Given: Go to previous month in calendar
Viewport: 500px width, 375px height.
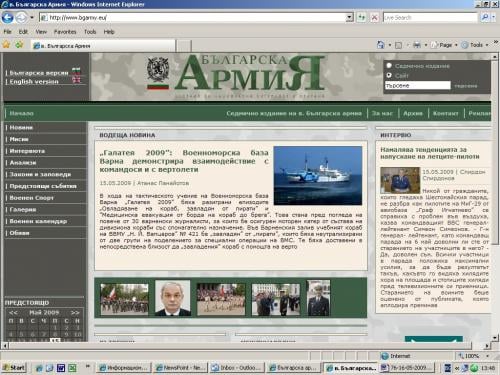Looking at the screenshot, I should point(13,313).
